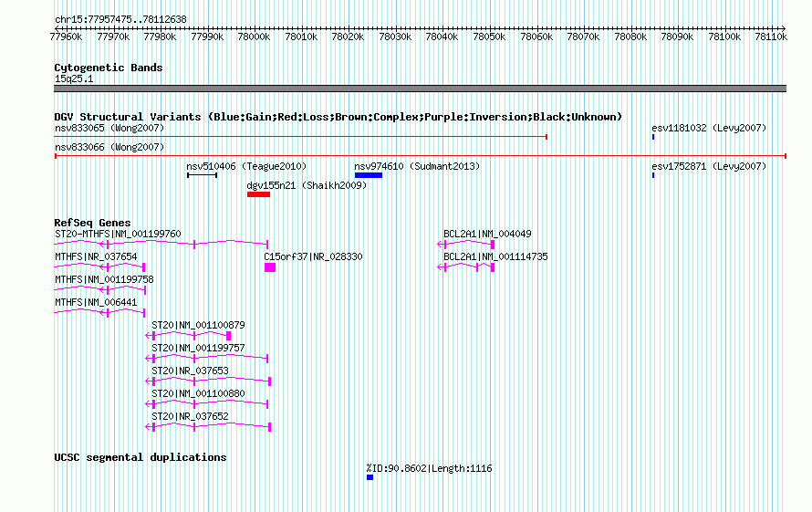
Task: Click the nsv833065 (Wong2007) variant label
Action: pyautogui.click(x=109, y=128)
